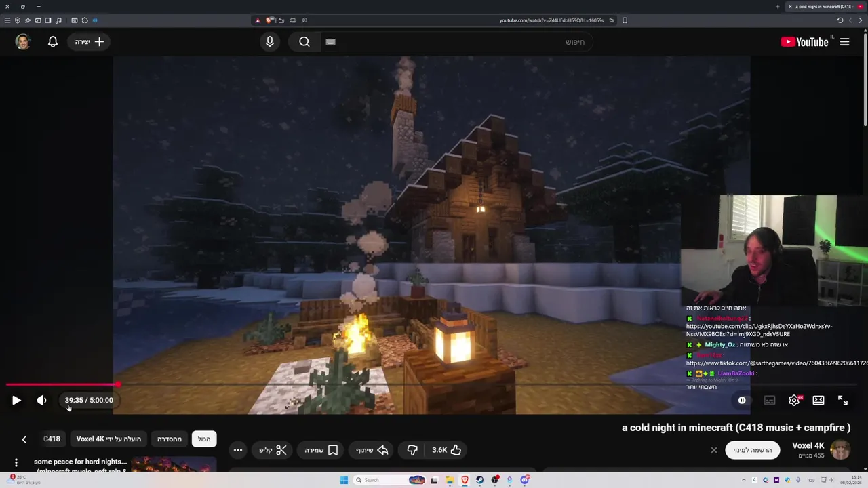This screenshot has width=868, height=488.
Task: Select the C418 filter chip
Action: pos(52,439)
